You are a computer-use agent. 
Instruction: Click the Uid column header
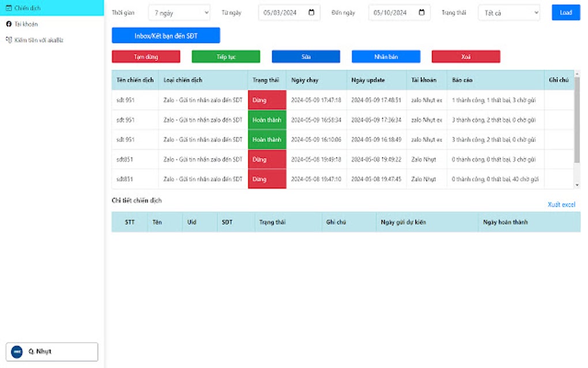pyautogui.click(x=199, y=222)
